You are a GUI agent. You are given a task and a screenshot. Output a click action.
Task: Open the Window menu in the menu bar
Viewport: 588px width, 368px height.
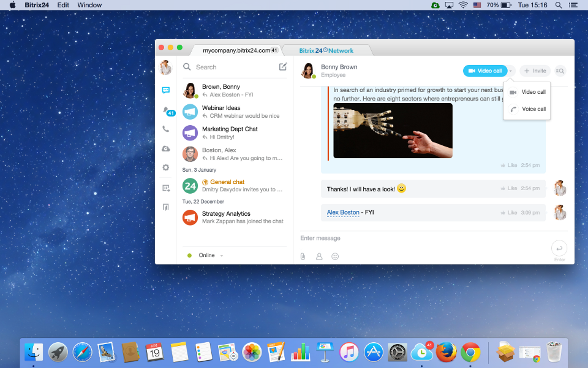coord(89,5)
